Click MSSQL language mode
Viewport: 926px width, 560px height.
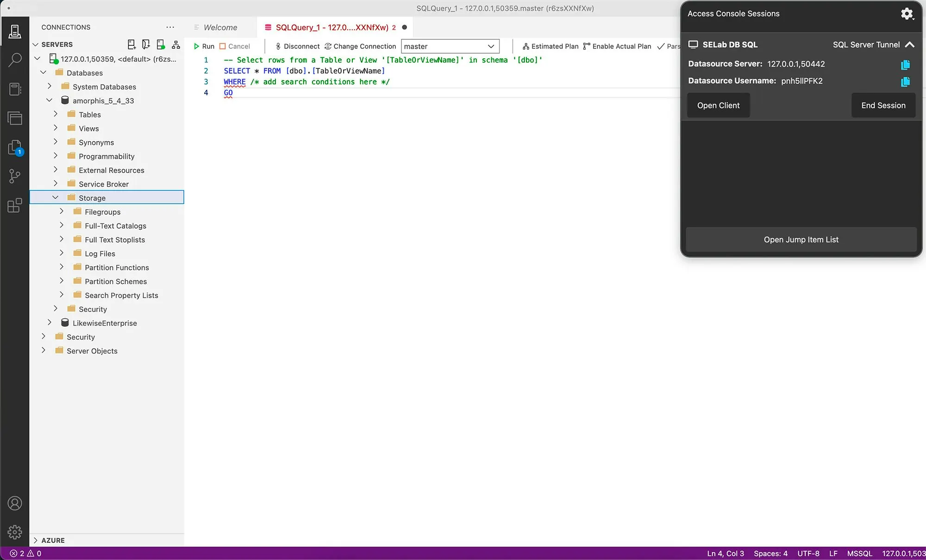(860, 554)
